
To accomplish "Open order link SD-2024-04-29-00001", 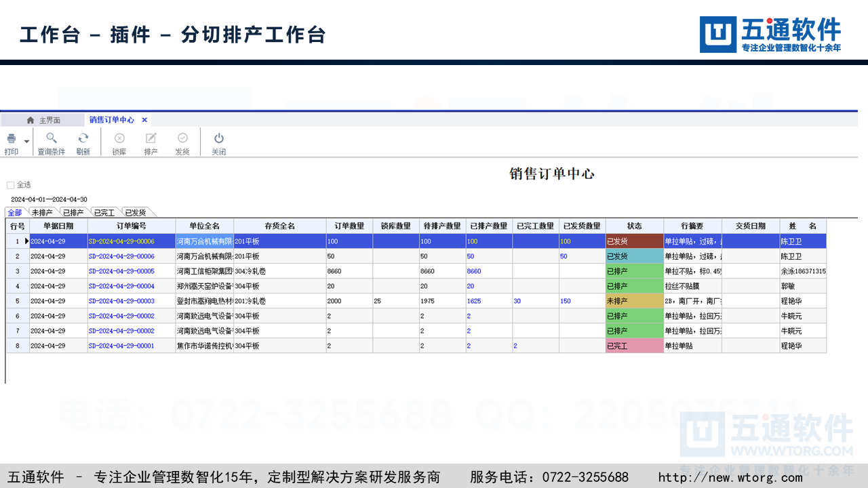I will click(121, 346).
